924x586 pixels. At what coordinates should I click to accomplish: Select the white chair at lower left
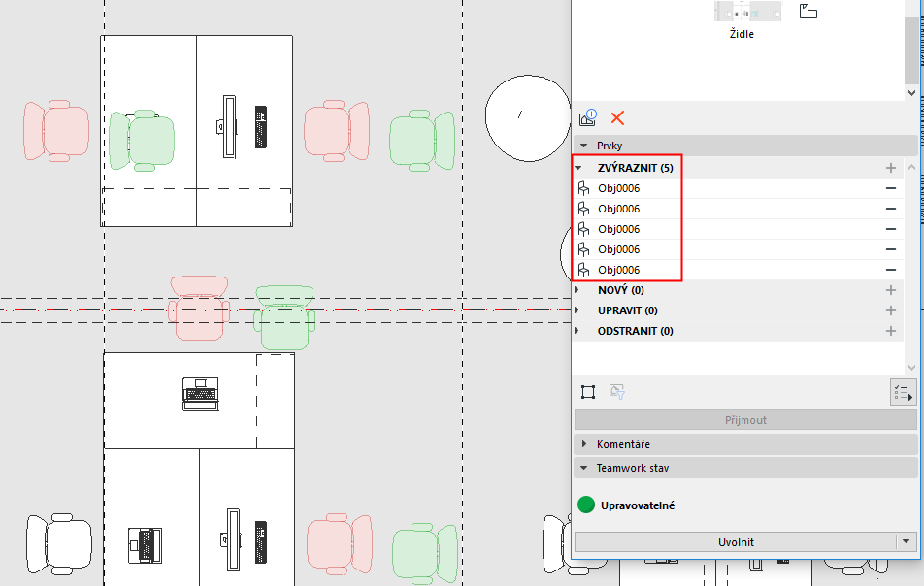[59, 543]
